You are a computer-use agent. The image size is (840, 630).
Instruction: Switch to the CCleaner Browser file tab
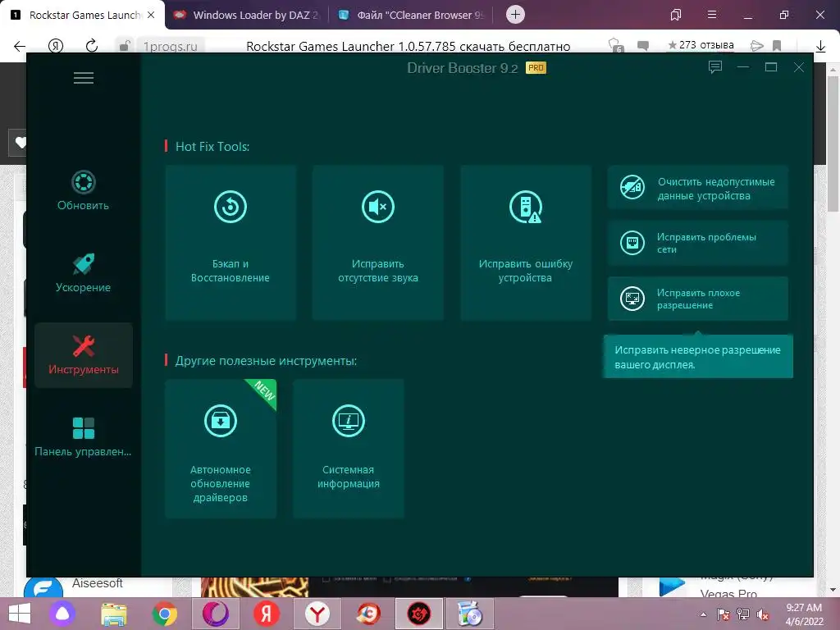[x=412, y=15]
